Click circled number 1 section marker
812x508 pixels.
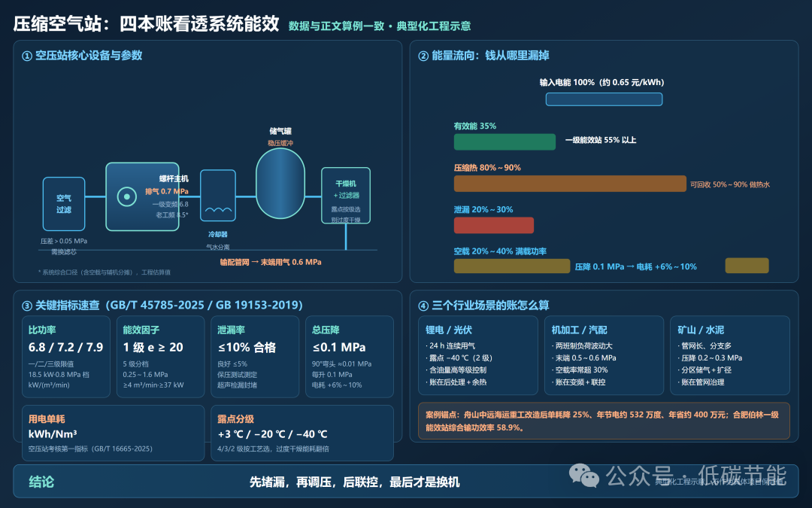pos(27,56)
